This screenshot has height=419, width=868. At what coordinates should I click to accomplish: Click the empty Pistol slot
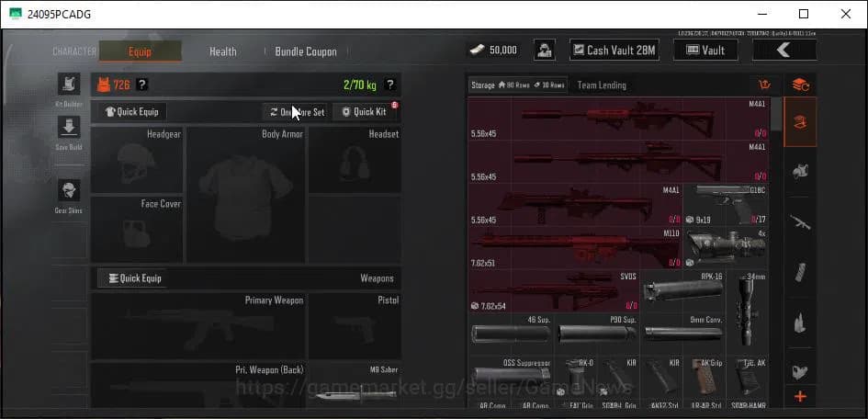(355, 326)
